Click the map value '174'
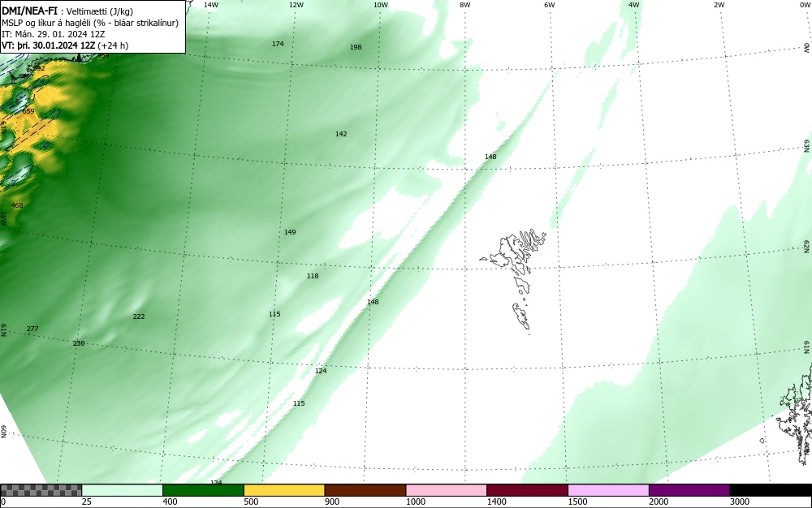The height and width of the screenshot is (508, 812). pos(278,44)
